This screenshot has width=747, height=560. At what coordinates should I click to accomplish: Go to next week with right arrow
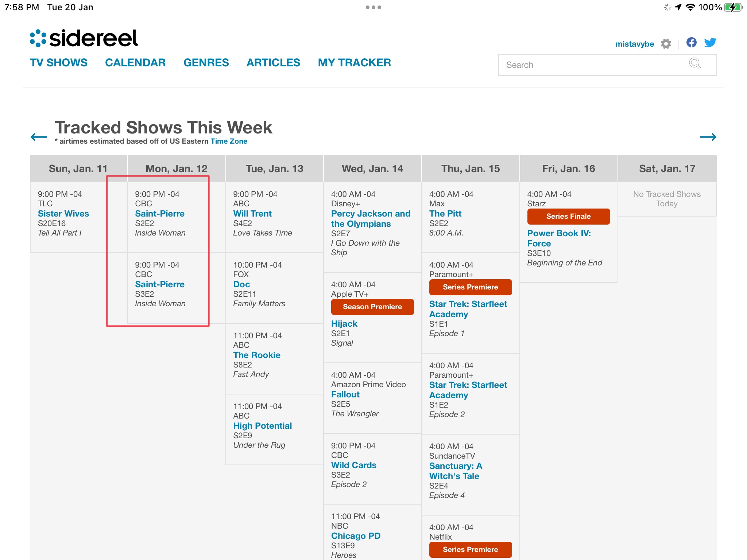click(x=708, y=137)
